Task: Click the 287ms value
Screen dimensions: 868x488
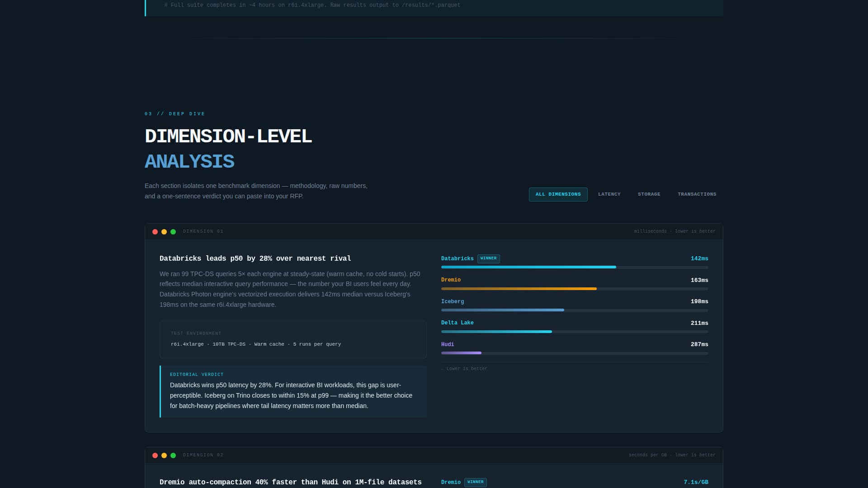Action: [x=699, y=344]
